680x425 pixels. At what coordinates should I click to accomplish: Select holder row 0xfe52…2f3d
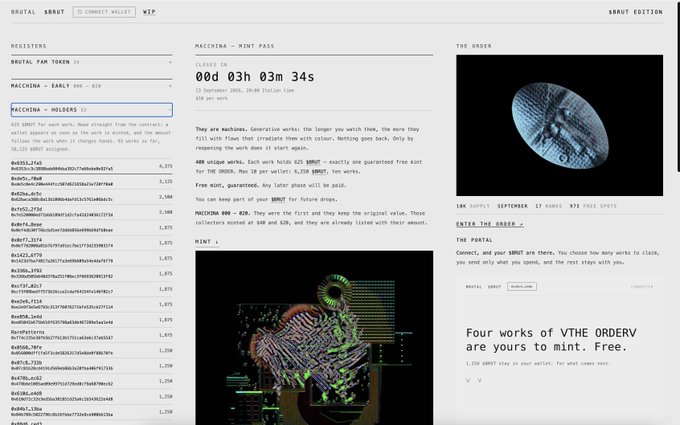[92, 212]
